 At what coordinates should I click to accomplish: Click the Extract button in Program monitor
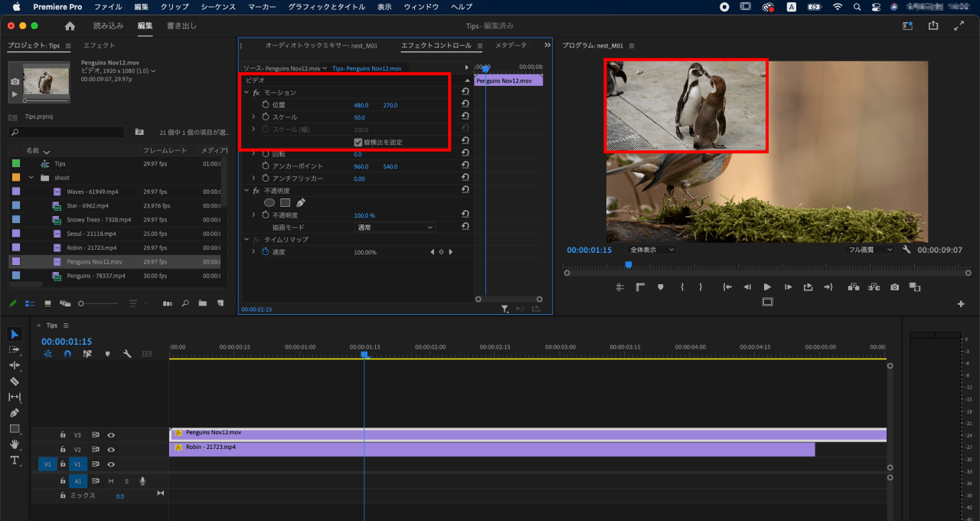[x=874, y=287]
